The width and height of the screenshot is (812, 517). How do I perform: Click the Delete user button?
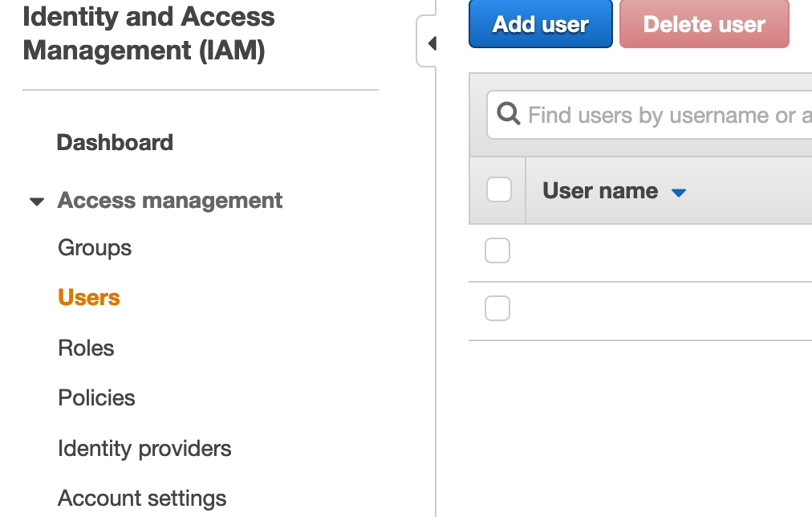coord(704,24)
